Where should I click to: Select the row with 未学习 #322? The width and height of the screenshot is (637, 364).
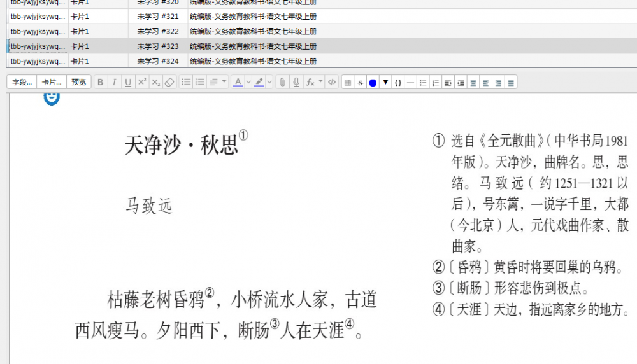pyautogui.click(x=322, y=31)
